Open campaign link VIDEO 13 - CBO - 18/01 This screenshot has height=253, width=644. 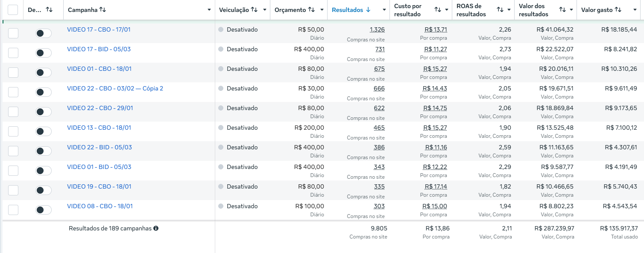click(99, 128)
